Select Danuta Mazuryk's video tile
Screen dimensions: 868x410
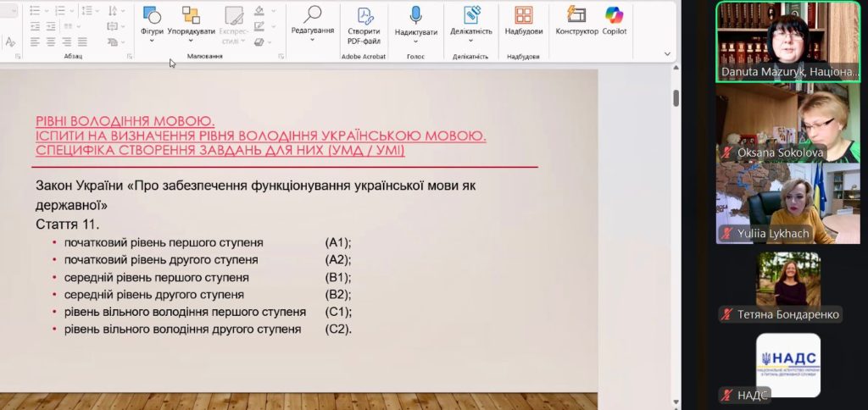(x=789, y=41)
